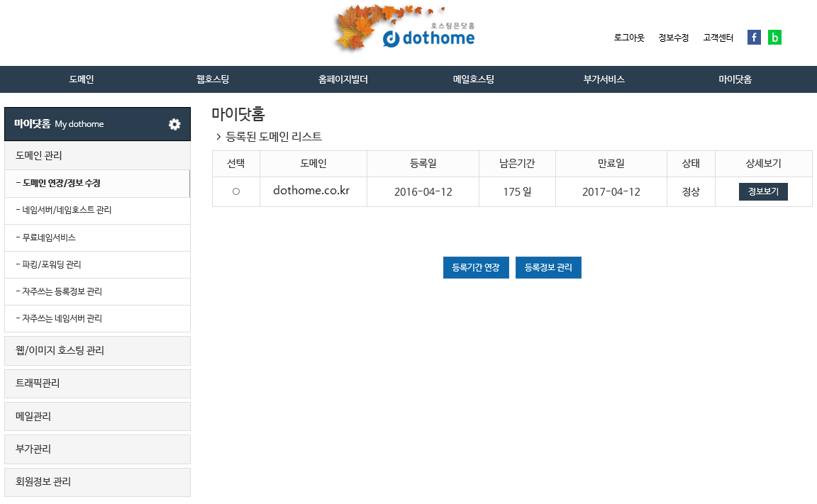The width and height of the screenshot is (817, 504).
Task: Open the 마이닷홈 navigation menu
Action: tap(735, 79)
